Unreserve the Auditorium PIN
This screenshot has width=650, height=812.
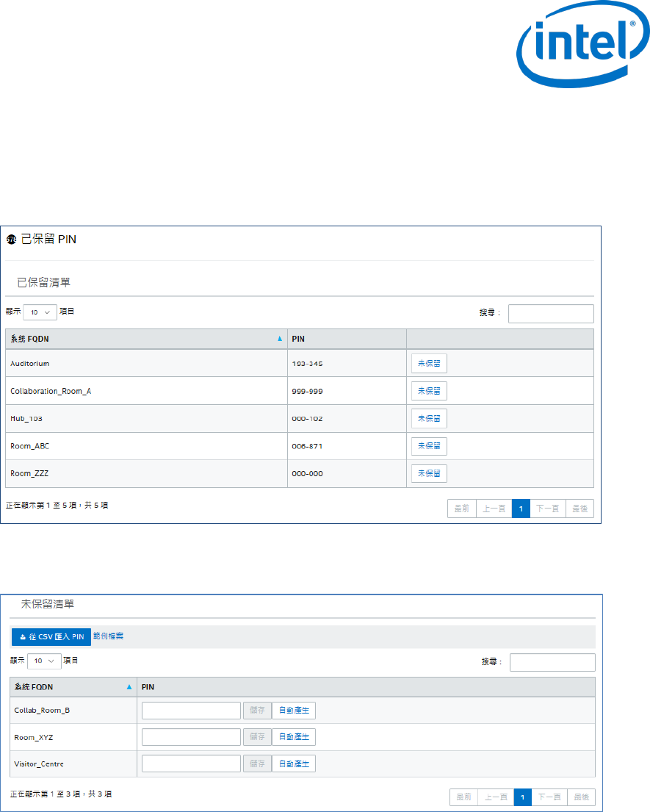[x=429, y=364]
